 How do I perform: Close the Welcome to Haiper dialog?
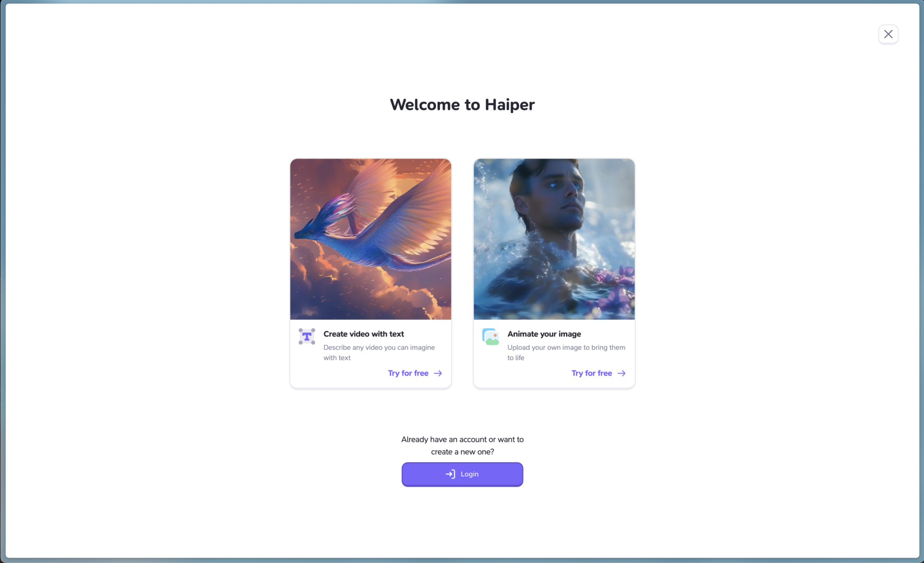(x=888, y=34)
